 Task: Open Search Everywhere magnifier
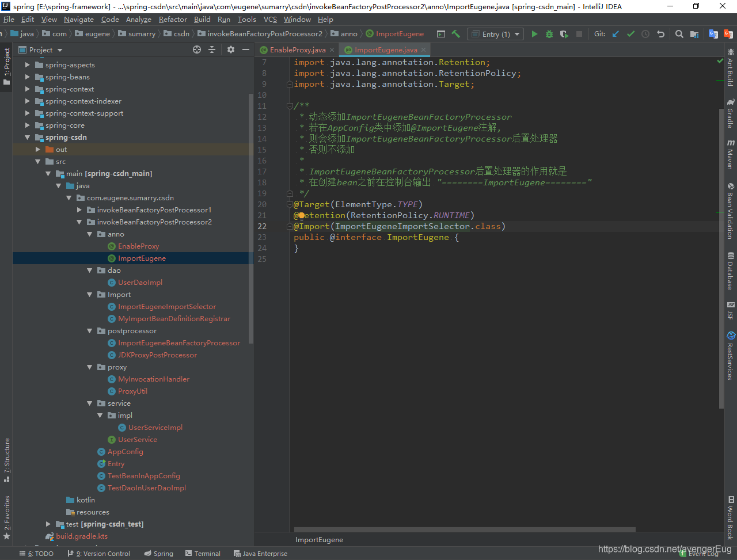point(679,34)
